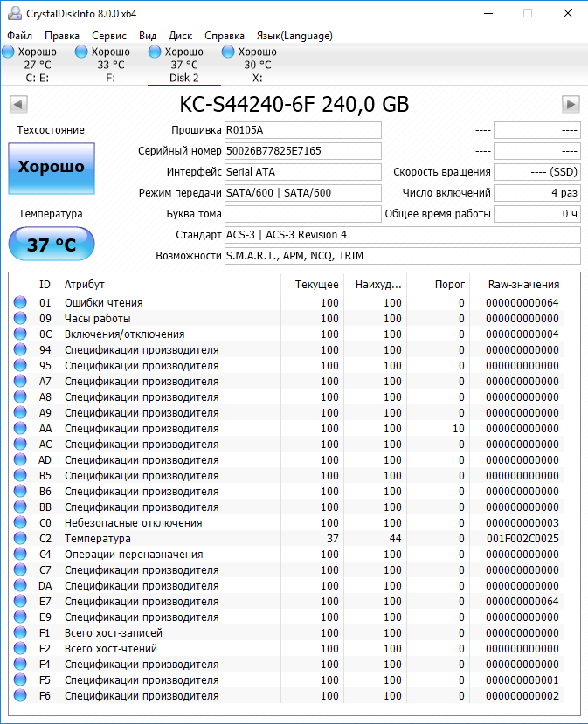Click the threshold value 10 in row AA

(458, 429)
